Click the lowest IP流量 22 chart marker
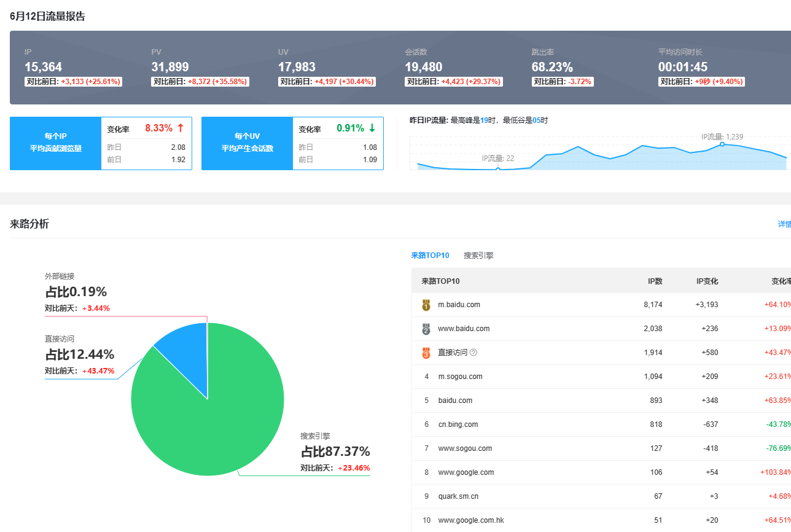This screenshot has height=532, width=791. point(498,169)
